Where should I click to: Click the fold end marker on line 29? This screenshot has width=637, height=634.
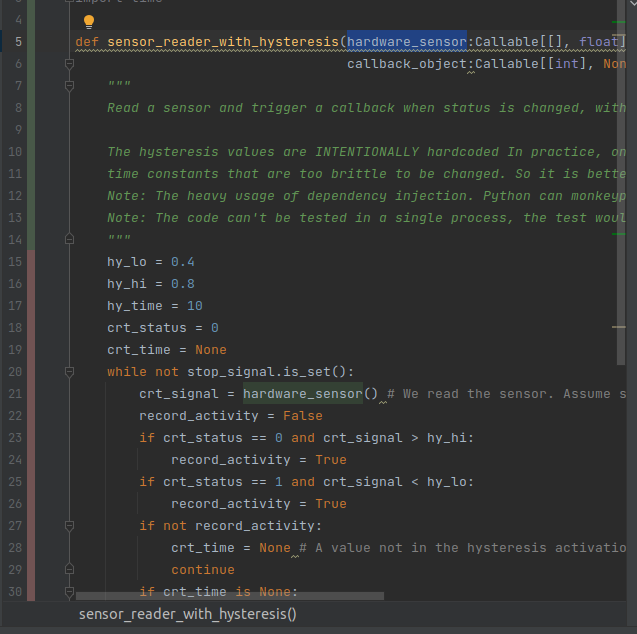click(69, 570)
